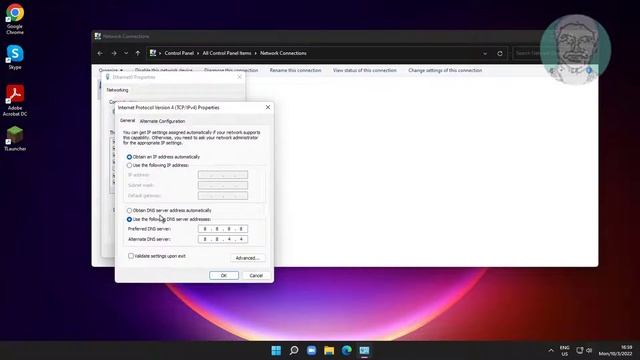Select the General tab
Image resolution: width=640 pixels, height=360 pixels.
[127, 121]
